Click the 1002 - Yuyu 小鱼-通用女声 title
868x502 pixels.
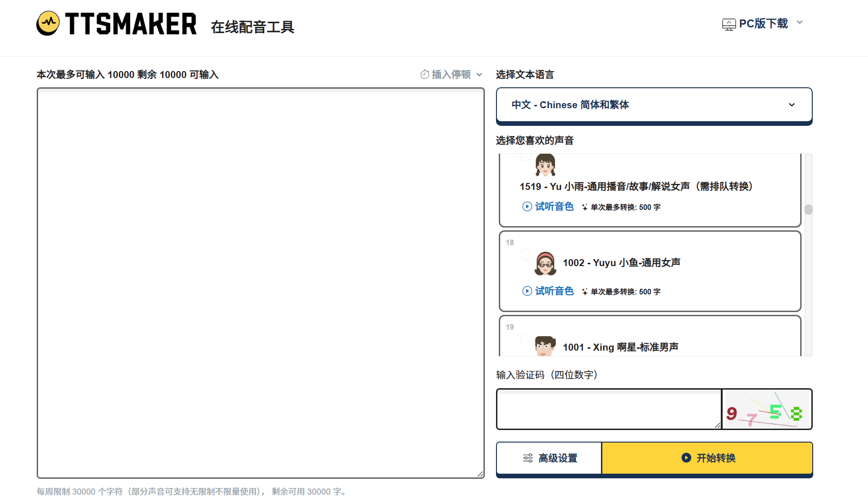click(622, 263)
